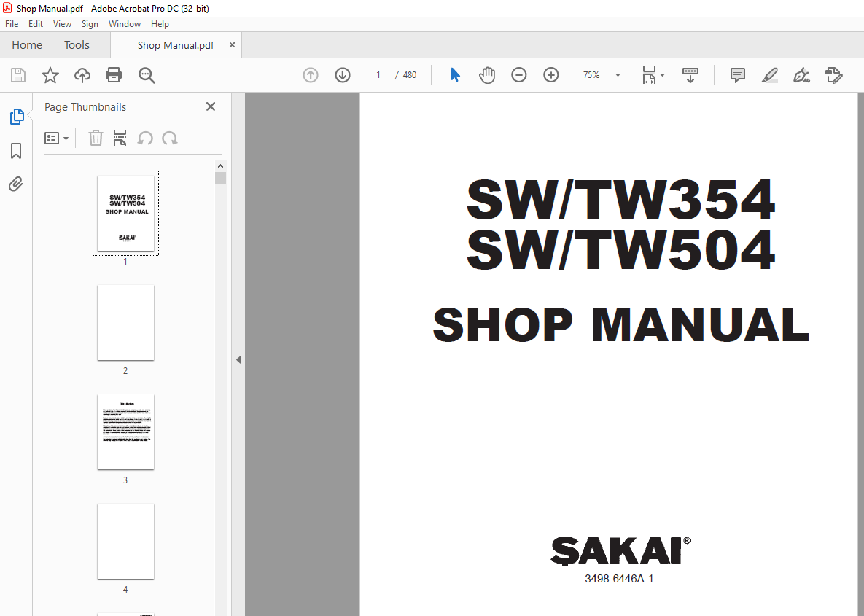The height and width of the screenshot is (616, 864).
Task: Delete selected page with trash icon
Action: 96,138
